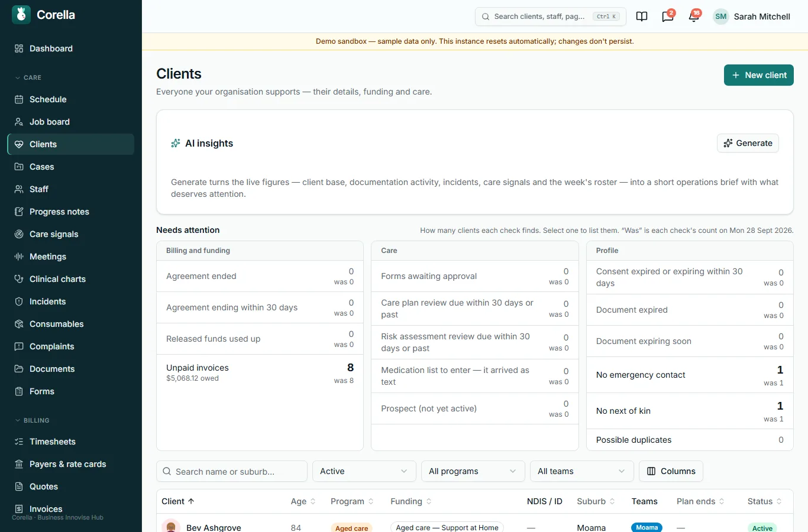Click Generate AI insights button

click(x=748, y=143)
